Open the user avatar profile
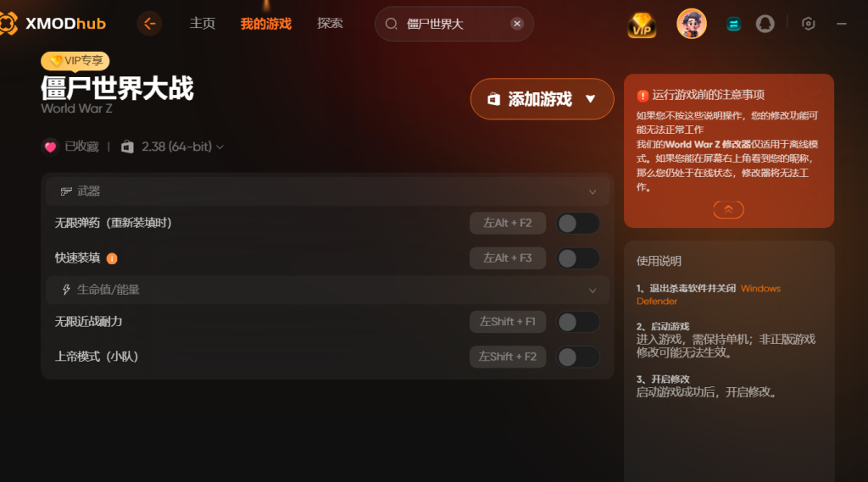 [692, 24]
